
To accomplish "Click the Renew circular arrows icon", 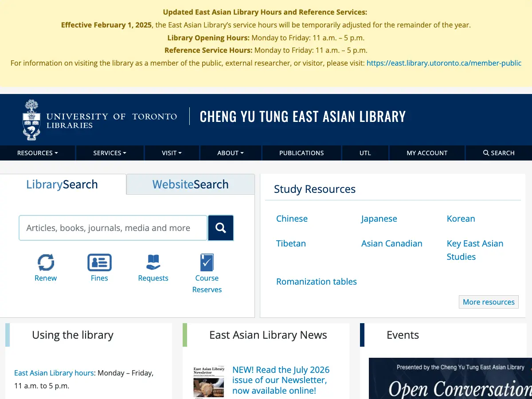I will tap(46, 262).
